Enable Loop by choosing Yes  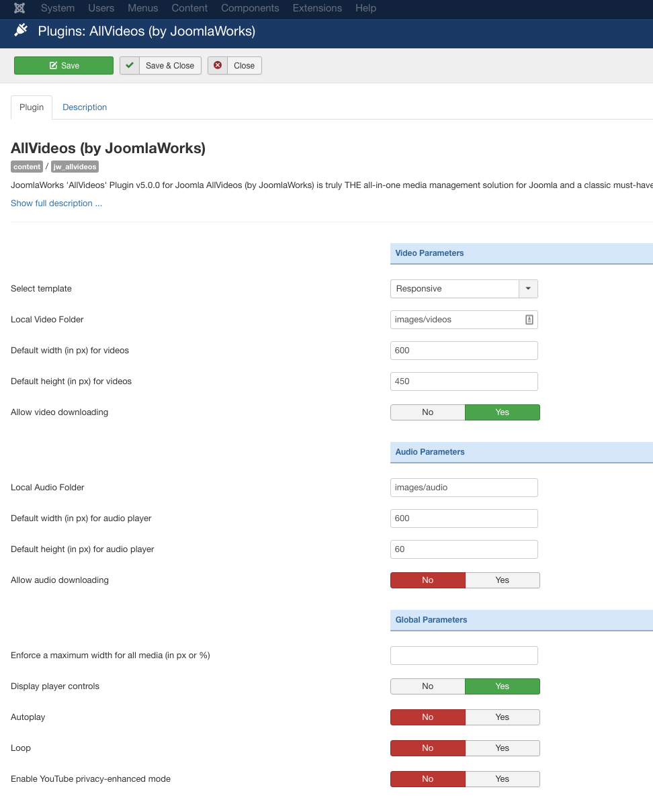click(x=503, y=748)
